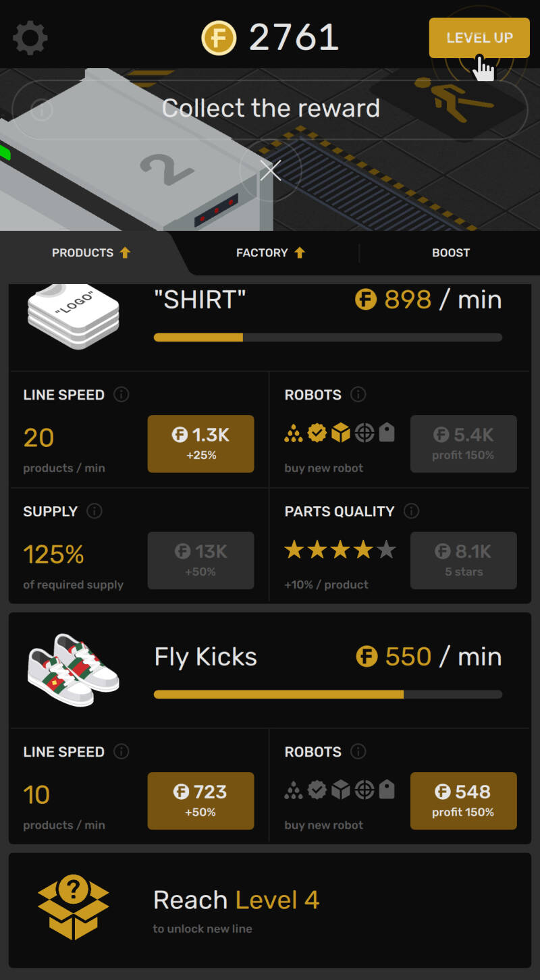Click the fifth parts quality star
This screenshot has height=980, width=540.
pos(386,550)
